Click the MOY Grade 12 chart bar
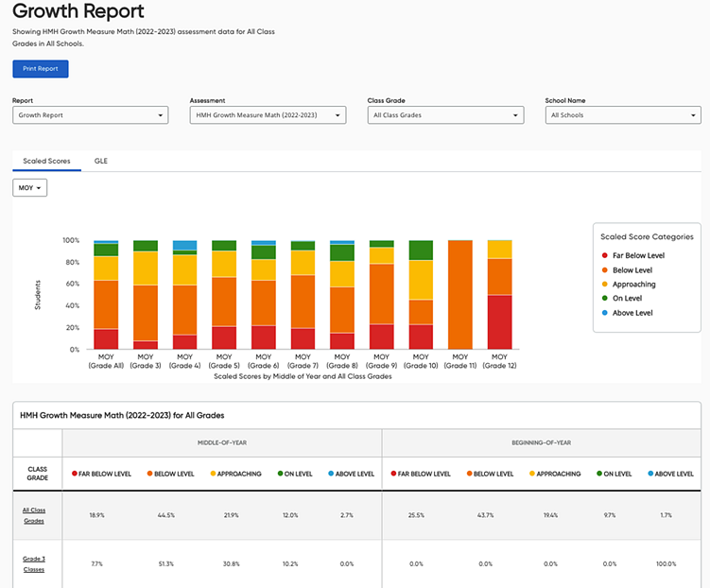 [x=499, y=295]
